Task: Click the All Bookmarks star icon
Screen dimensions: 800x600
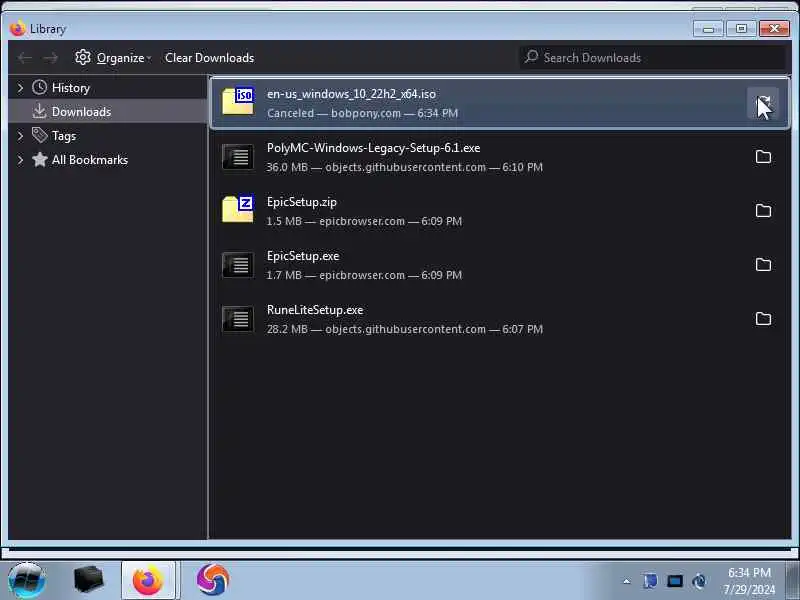Action: [x=39, y=160]
